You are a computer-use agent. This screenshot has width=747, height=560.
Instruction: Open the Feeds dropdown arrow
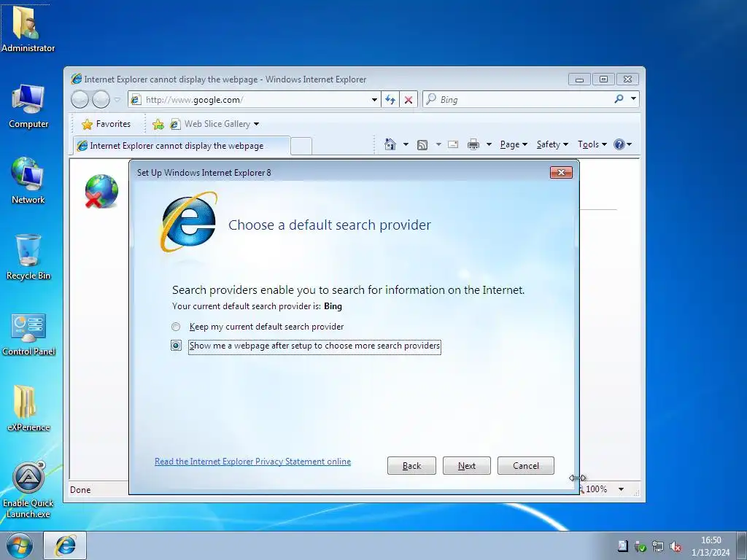[x=438, y=144]
